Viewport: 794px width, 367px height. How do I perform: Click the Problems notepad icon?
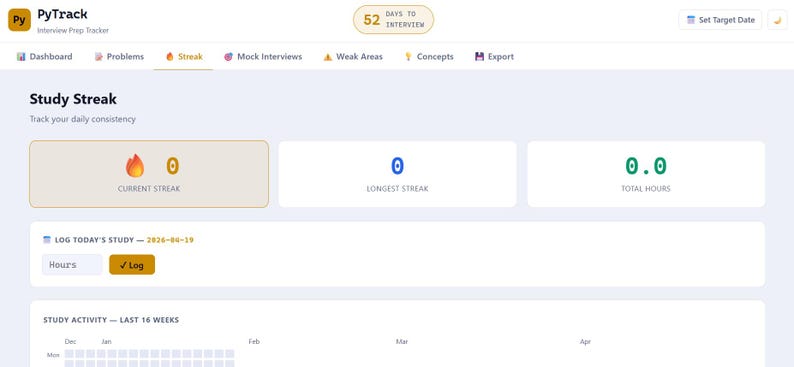coord(99,57)
